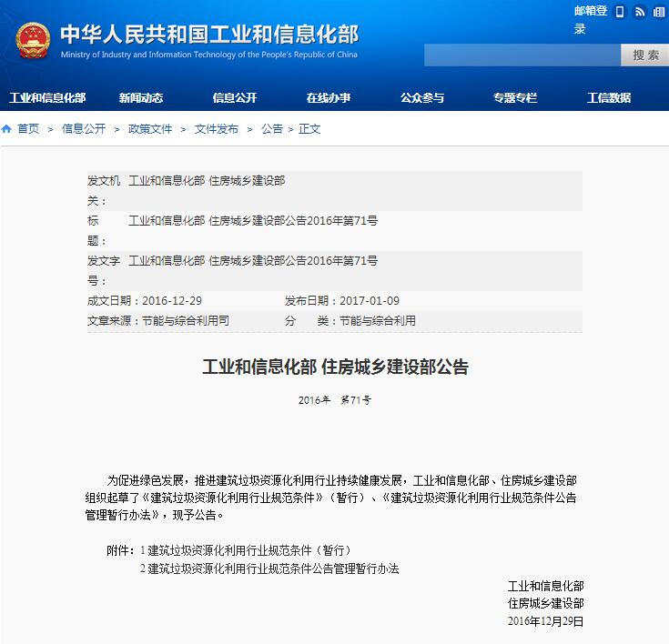Open attachment 2 公告管理暂行办法
Screen dimensions: 669x644
[269, 569]
